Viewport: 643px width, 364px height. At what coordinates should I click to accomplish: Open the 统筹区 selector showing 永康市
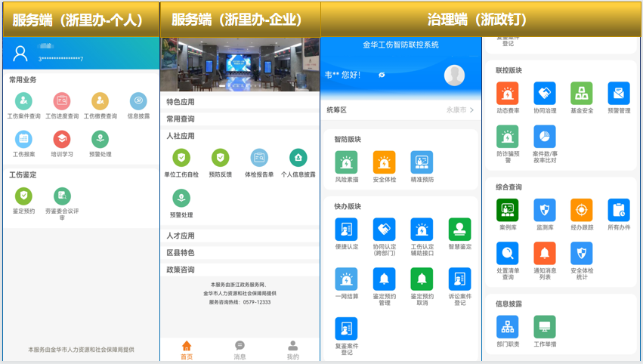coord(400,110)
